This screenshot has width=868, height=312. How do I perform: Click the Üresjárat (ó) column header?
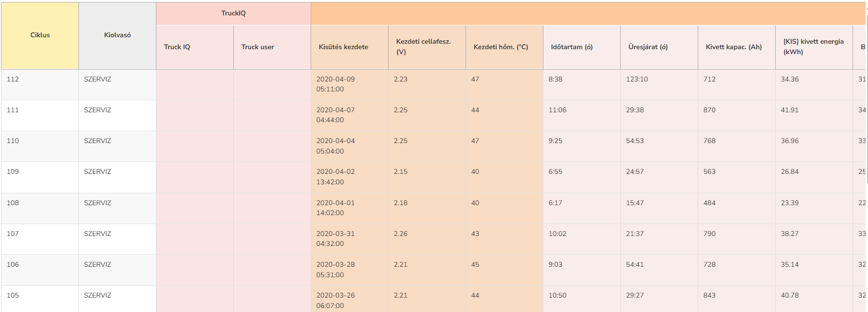(648, 47)
